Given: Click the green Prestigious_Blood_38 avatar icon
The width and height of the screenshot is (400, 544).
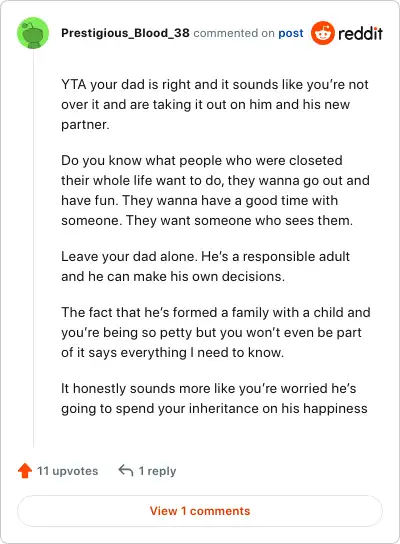Looking at the screenshot, I should point(33,33).
